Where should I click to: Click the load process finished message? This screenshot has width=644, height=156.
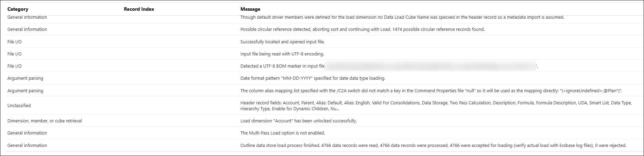[x=433, y=146]
